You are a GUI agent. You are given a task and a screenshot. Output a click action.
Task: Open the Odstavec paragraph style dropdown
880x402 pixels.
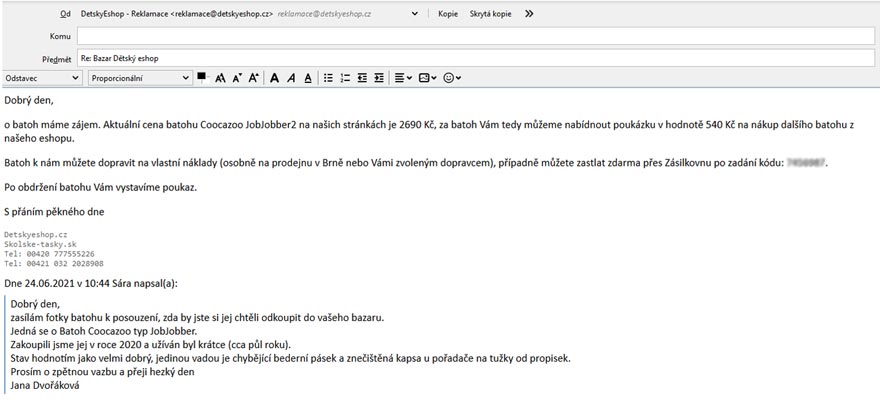(x=42, y=77)
